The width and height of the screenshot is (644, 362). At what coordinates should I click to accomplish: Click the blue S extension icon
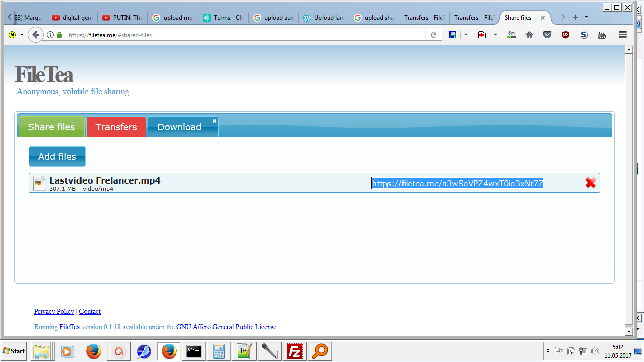pyautogui.click(x=584, y=35)
